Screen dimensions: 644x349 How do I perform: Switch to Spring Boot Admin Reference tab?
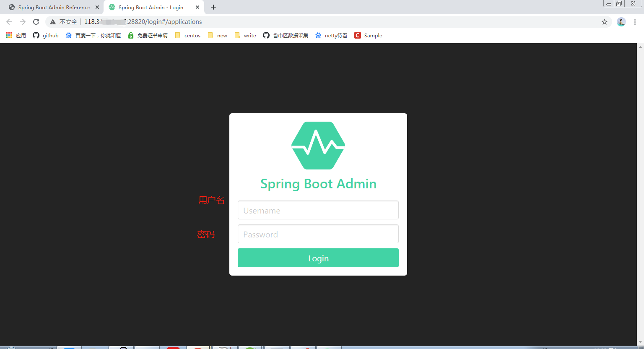[54, 8]
